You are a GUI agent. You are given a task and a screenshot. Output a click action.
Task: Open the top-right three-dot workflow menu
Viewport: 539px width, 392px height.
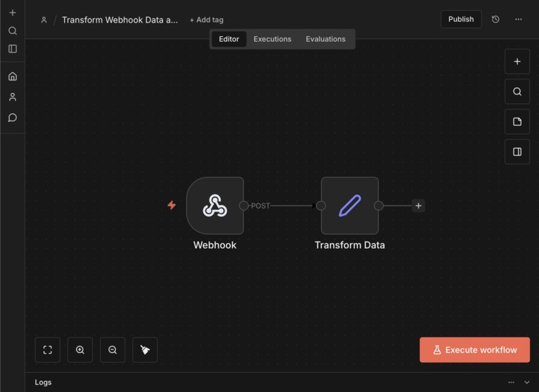[x=518, y=19]
